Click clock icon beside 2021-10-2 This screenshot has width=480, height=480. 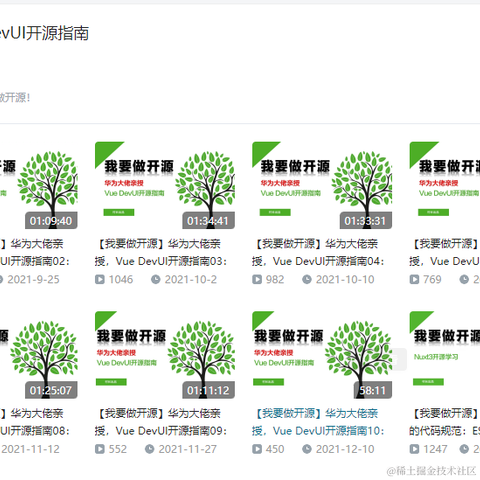pyautogui.click(x=156, y=279)
